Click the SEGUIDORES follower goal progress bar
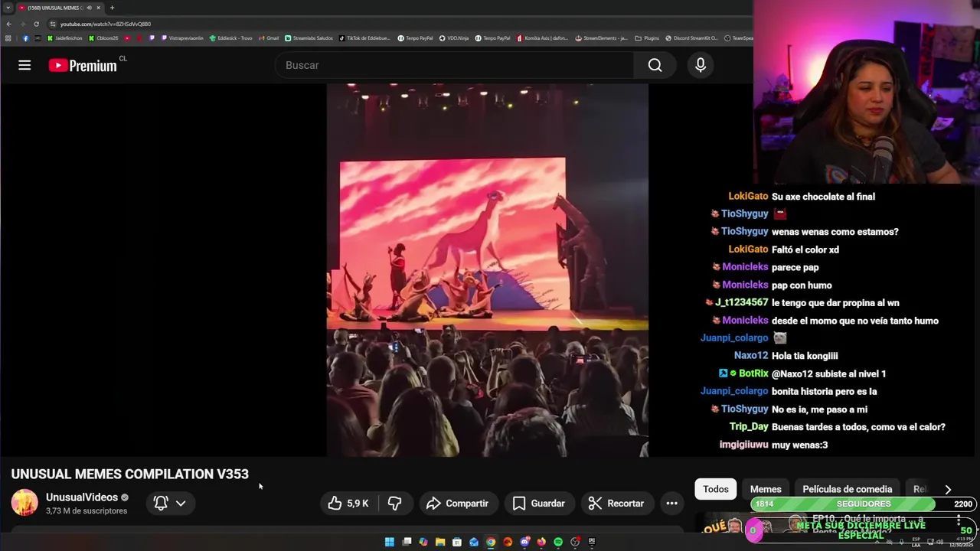This screenshot has width=980, height=551. (x=862, y=504)
